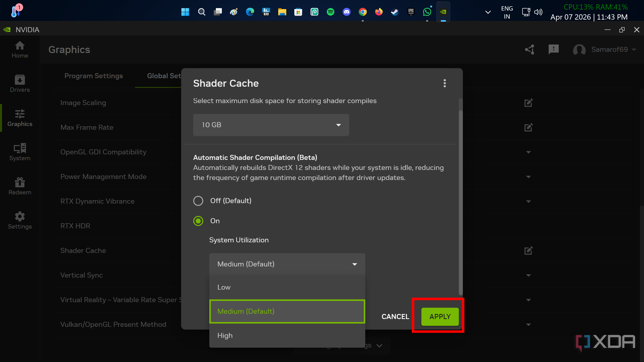Choose the Medium (Default) list option

287,311
